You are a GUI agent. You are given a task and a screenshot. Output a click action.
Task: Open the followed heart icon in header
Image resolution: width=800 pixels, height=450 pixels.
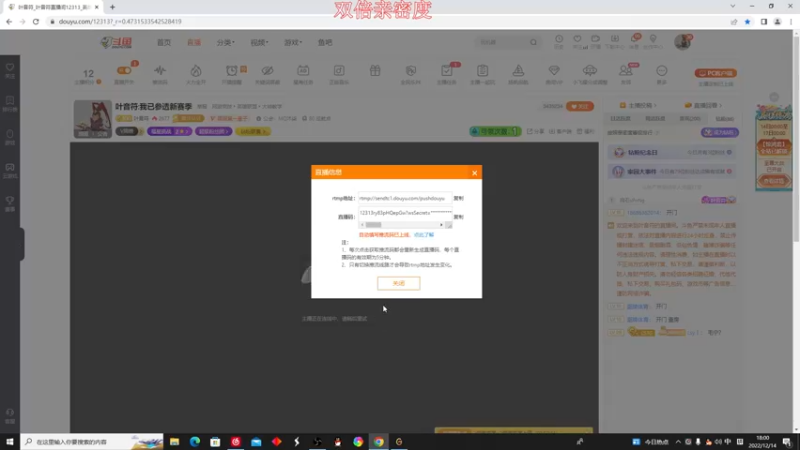[x=577, y=39]
